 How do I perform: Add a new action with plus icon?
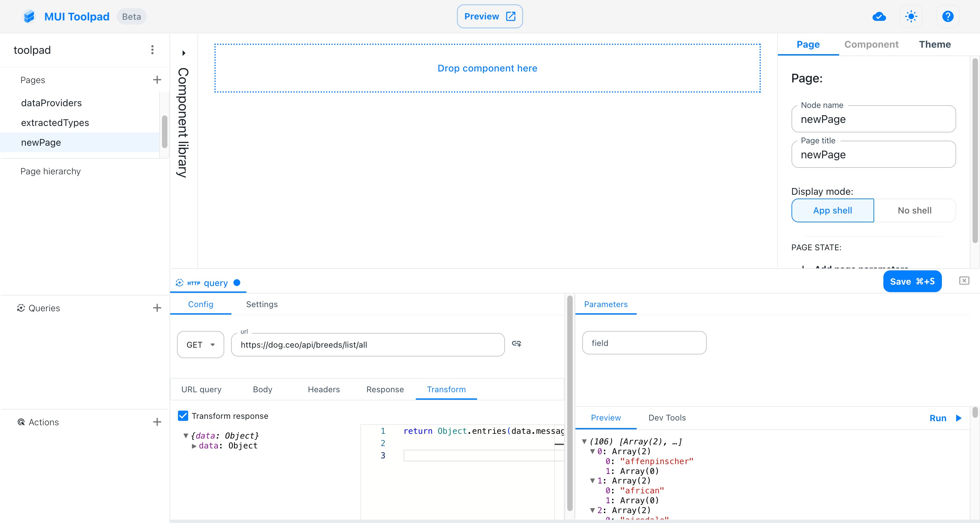[157, 422]
